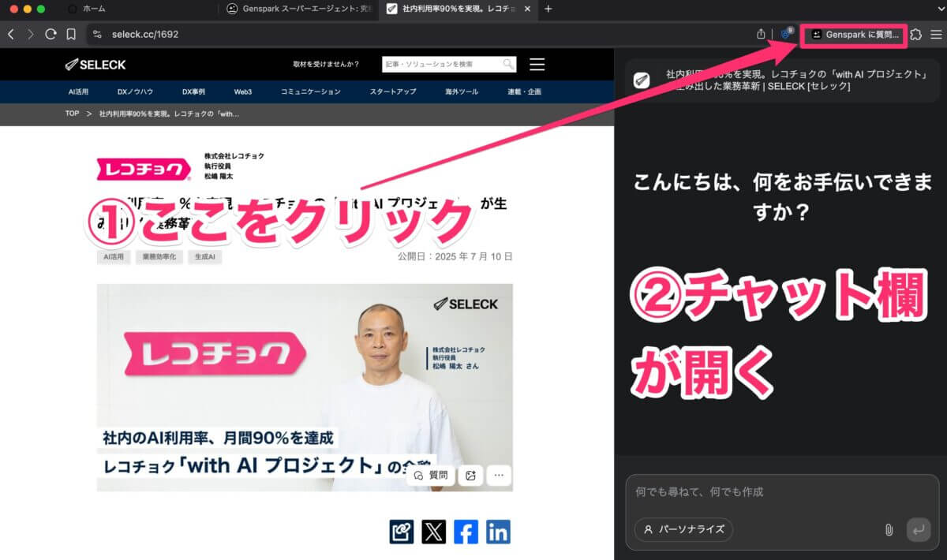Click the パーソナライズ button

coord(683,529)
